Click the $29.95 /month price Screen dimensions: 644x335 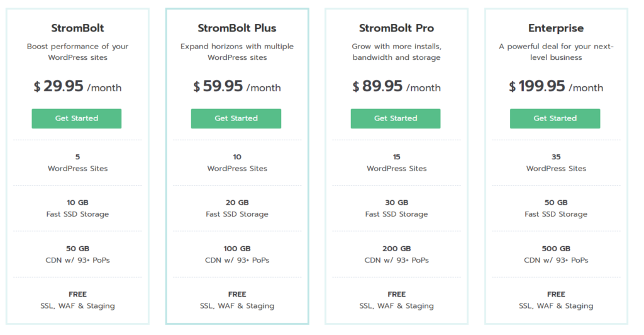tap(77, 87)
